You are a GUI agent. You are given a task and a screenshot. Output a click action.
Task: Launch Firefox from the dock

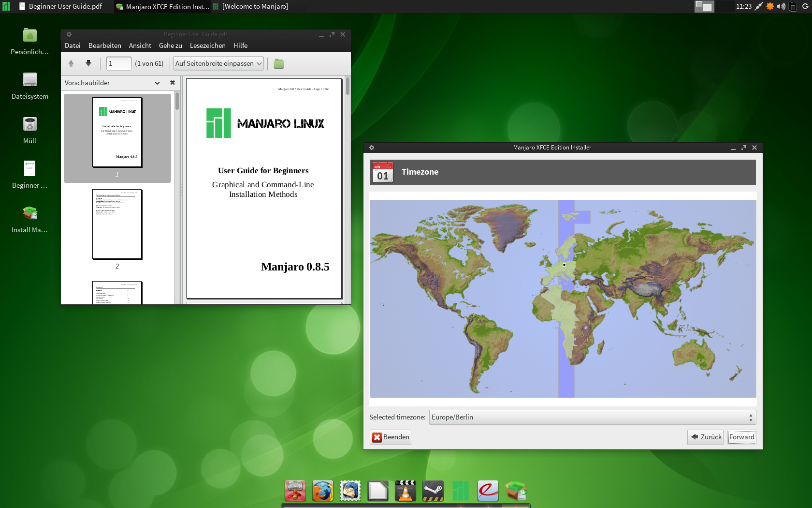click(x=322, y=491)
